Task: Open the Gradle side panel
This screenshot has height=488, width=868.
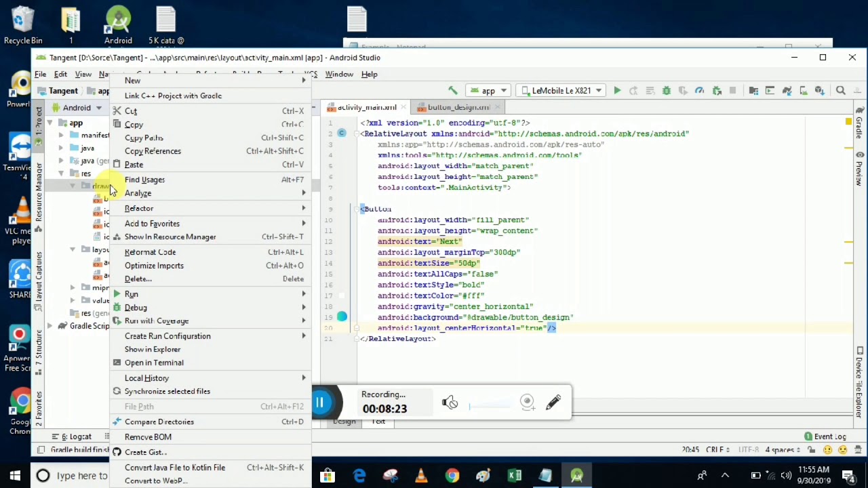Action: (859, 124)
